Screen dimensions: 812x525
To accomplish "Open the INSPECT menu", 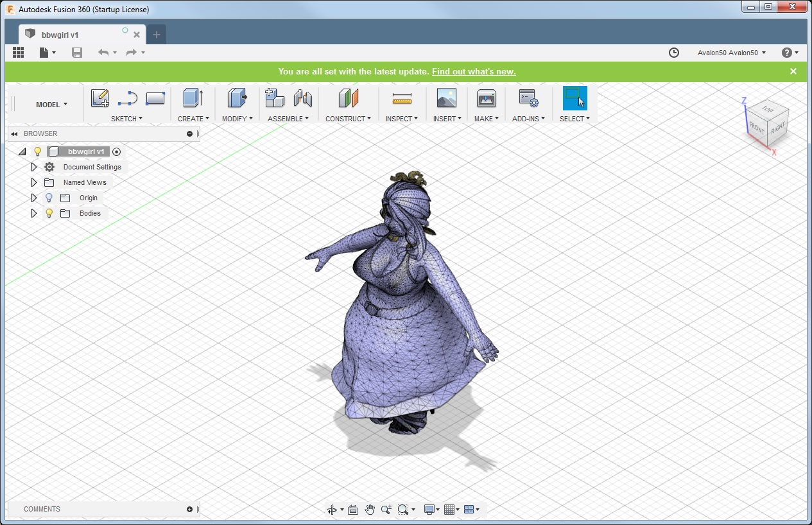I will click(x=402, y=119).
